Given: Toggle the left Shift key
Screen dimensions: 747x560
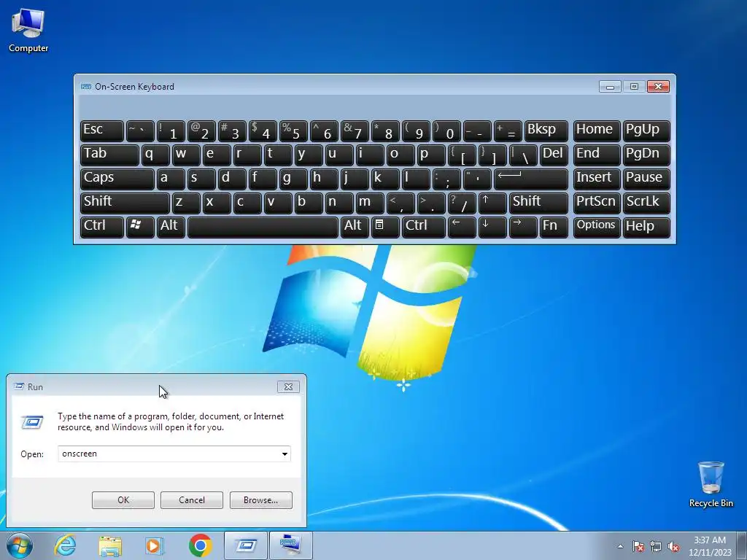Looking at the screenshot, I should coord(125,203).
